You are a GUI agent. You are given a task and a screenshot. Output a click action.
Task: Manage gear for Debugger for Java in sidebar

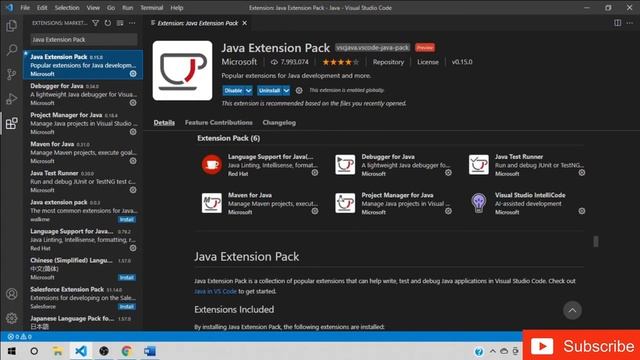[133, 103]
